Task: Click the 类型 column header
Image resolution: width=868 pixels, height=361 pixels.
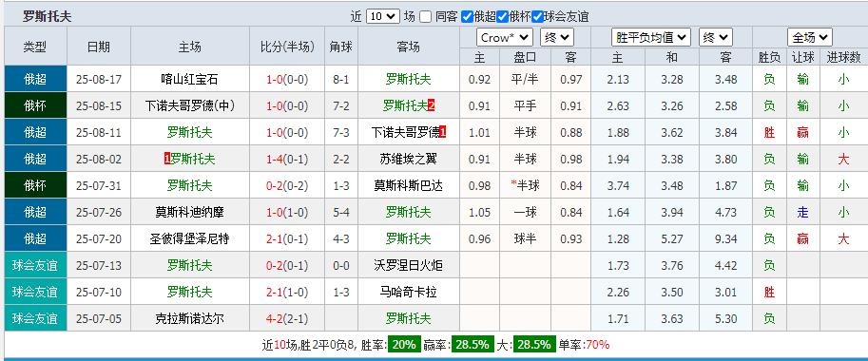Action: click(35, 47)
